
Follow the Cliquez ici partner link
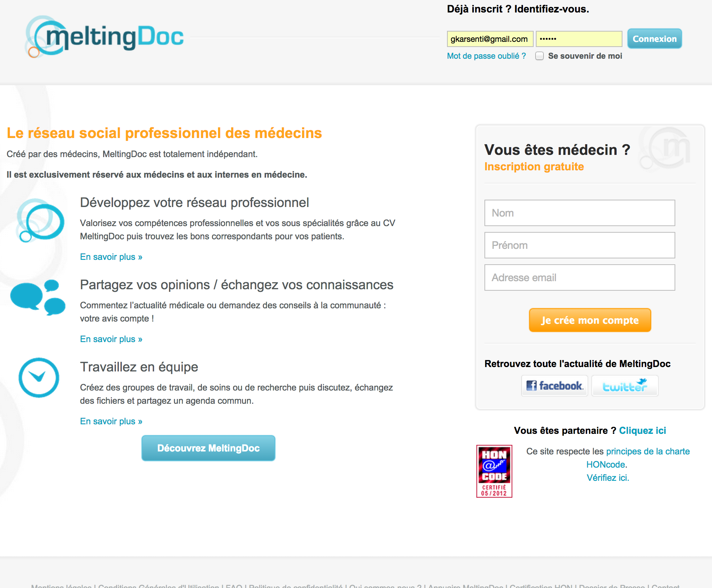click(x=642, y=431)
